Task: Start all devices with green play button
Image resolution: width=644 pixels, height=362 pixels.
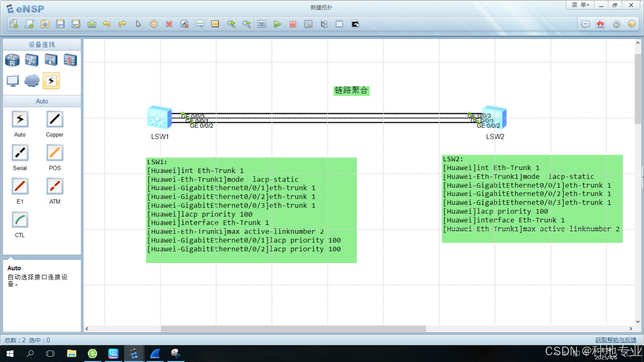Action: coord(277,24)
